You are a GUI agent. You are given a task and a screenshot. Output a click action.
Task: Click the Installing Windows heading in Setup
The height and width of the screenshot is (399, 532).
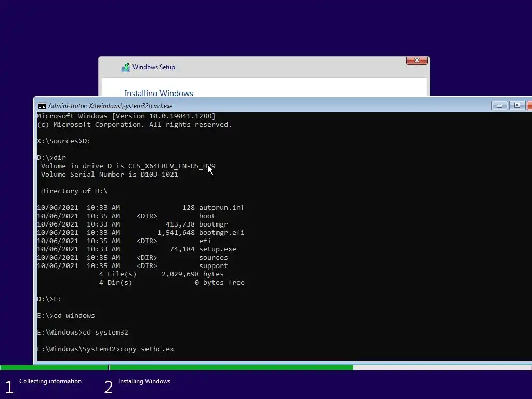tap(159, 92)
